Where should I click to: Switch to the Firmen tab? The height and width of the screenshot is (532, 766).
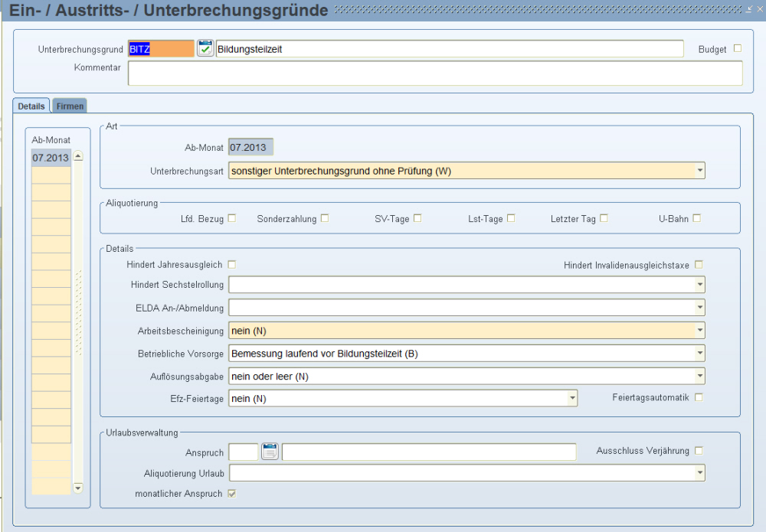click(x=70, y=106)
